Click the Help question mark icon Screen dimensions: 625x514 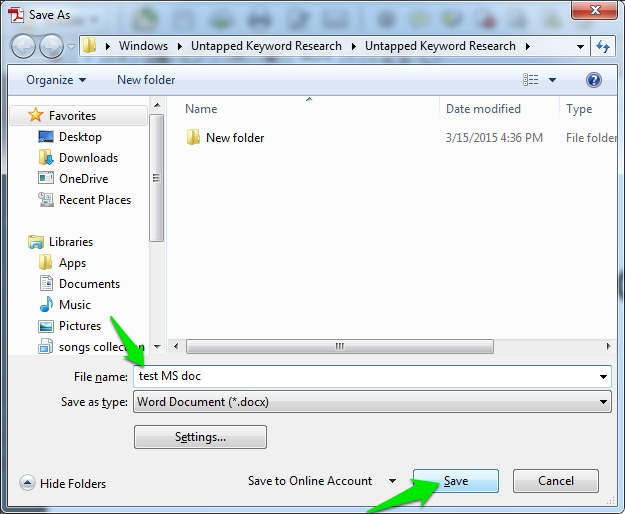pos(594,80)
